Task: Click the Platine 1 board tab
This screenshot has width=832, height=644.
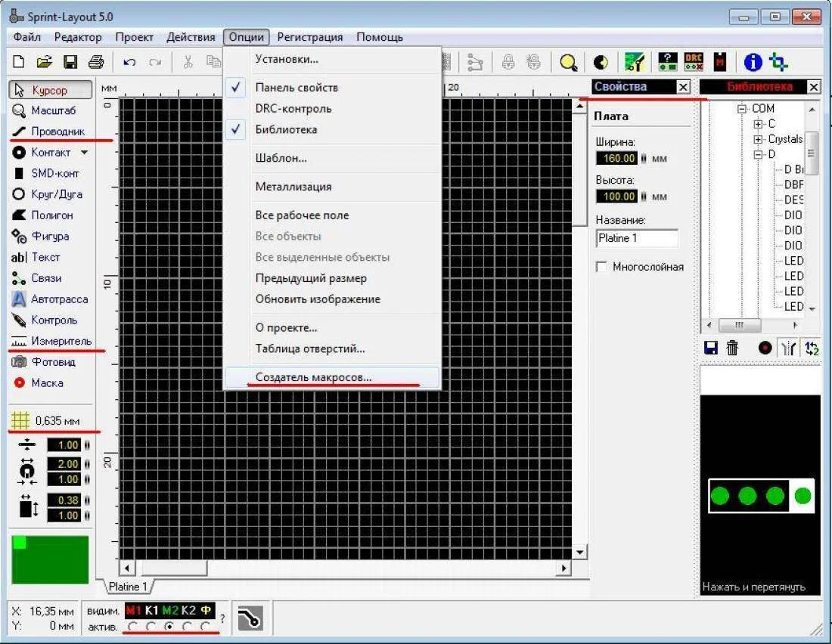Action: [125, 587]
